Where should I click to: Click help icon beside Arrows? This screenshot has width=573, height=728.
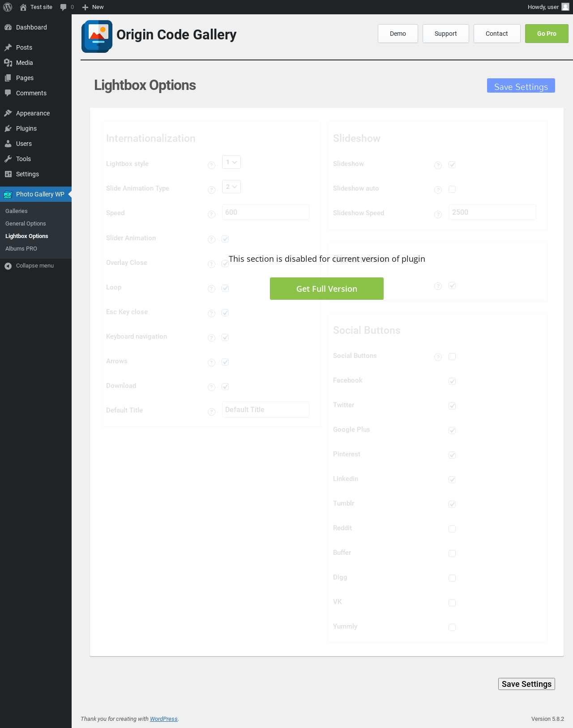click(x=212, y=363)
